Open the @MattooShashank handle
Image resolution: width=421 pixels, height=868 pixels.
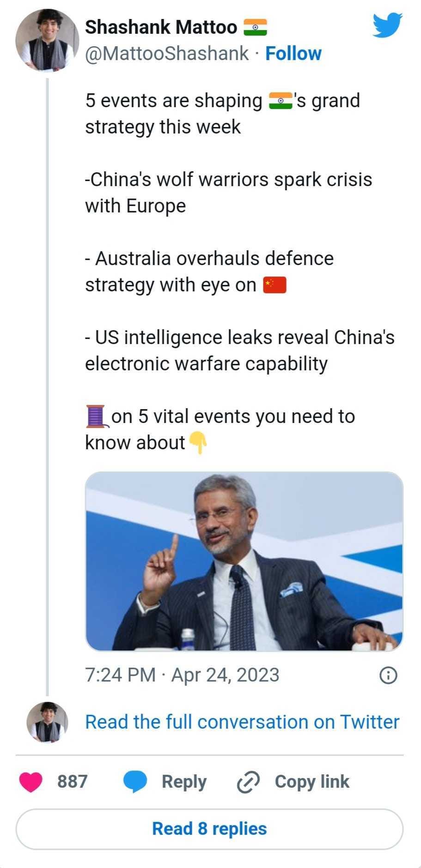click(x=167, y=54)
